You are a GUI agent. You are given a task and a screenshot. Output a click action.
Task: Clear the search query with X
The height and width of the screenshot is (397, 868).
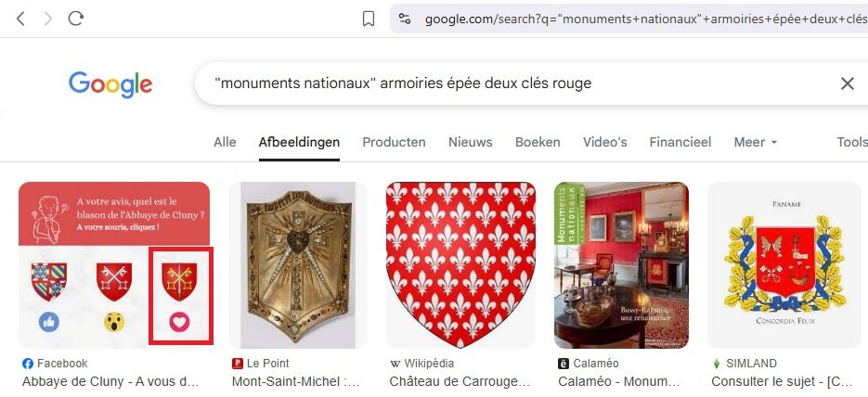coord(847,83)
